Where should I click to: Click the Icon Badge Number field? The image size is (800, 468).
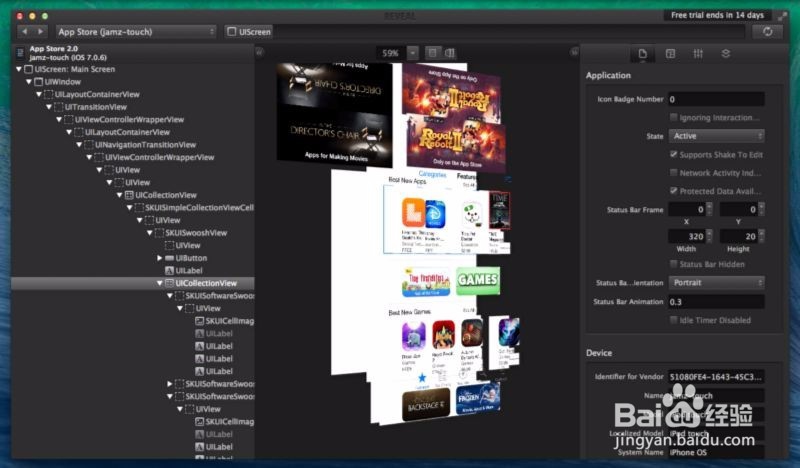pos(716,99)
